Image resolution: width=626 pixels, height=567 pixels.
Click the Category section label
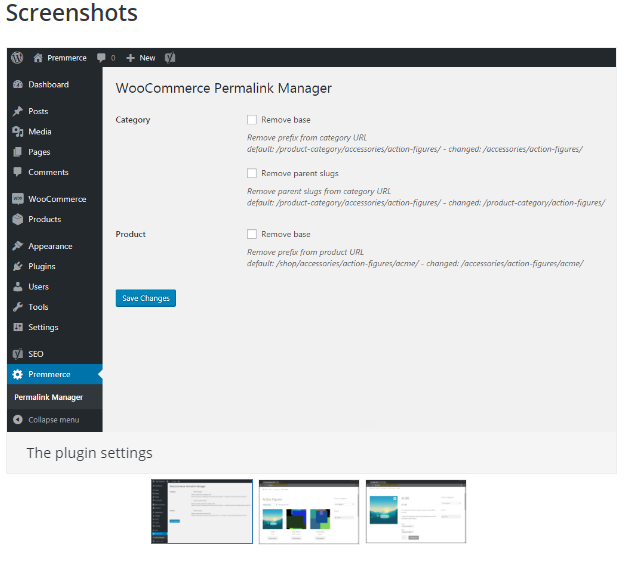(133, 120)
